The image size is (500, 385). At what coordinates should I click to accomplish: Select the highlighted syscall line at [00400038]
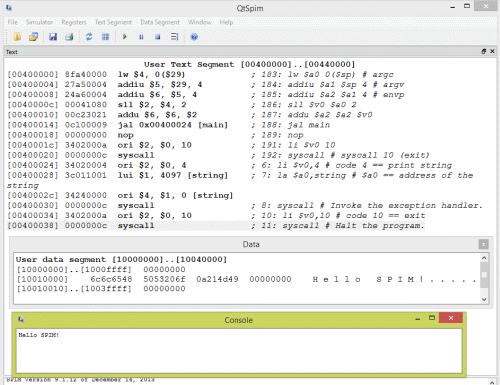(x=215, y=226)
